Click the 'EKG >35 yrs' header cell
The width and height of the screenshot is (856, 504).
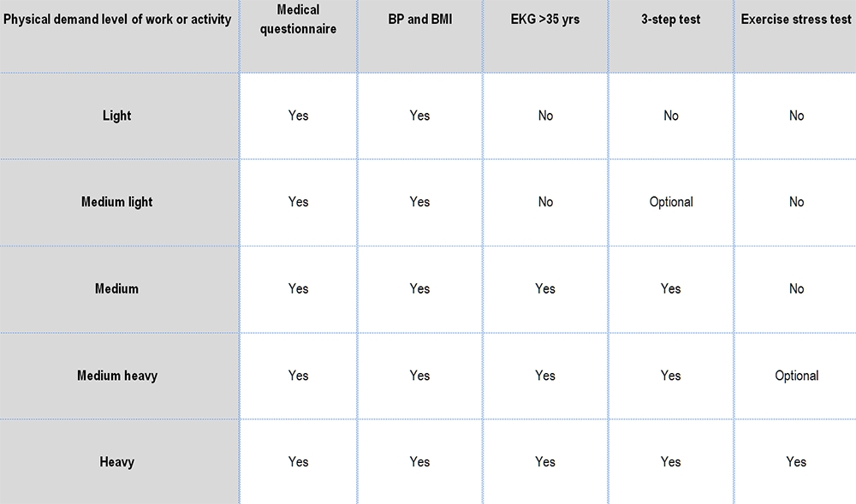point(545,19)
